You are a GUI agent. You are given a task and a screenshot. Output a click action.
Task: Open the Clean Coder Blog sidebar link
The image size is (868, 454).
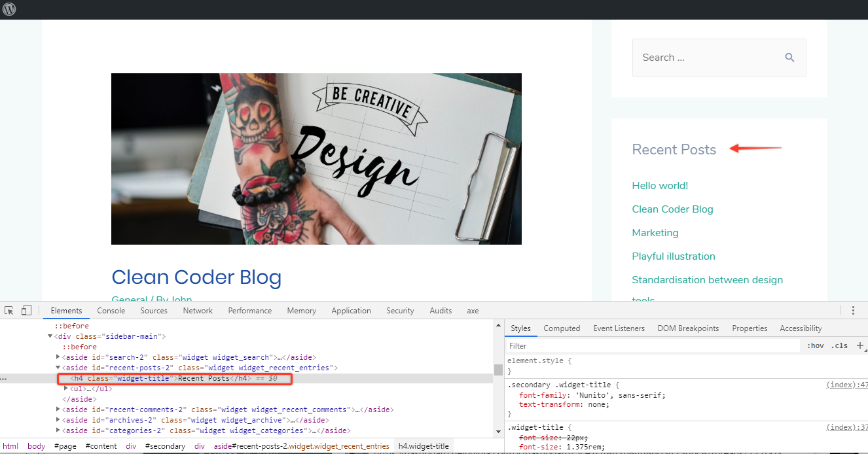coord(672,209)
